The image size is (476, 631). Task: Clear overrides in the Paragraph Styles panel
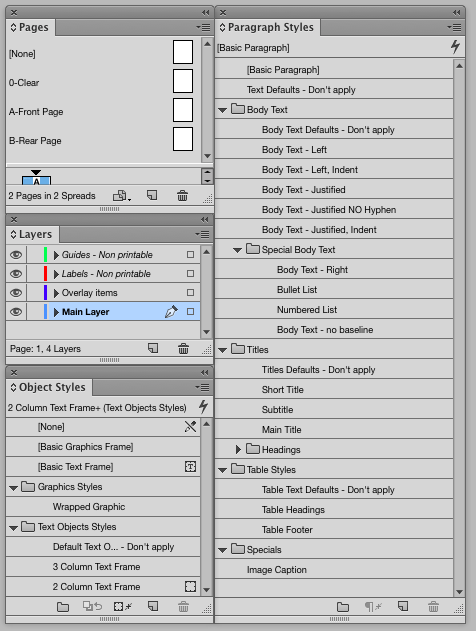tap(373, 606)
